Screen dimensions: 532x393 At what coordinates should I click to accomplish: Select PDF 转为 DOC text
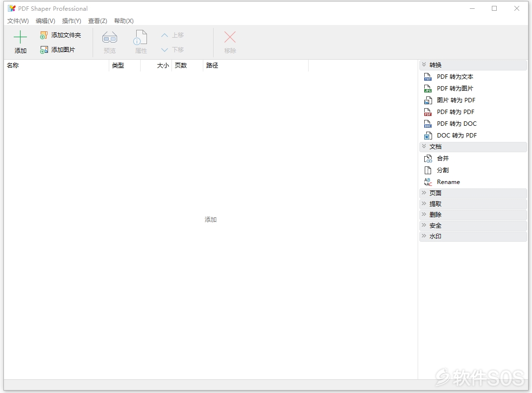tap(457, 124)
